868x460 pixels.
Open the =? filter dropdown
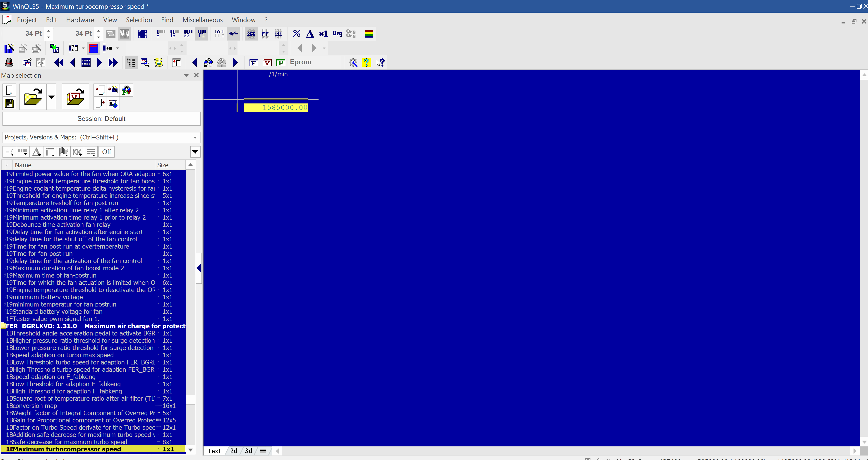pos(10,152)
